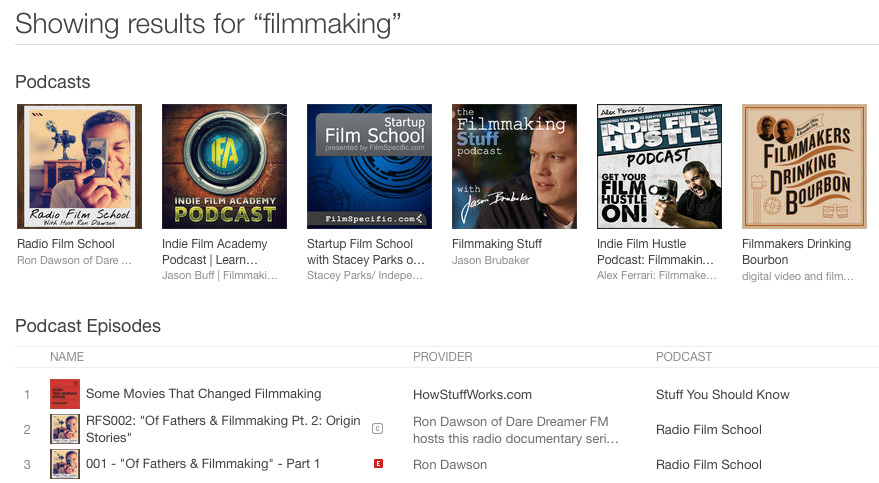Click episode 001 Radio Film School thumbnail icon
879x483 pixels.
[65, 464]
